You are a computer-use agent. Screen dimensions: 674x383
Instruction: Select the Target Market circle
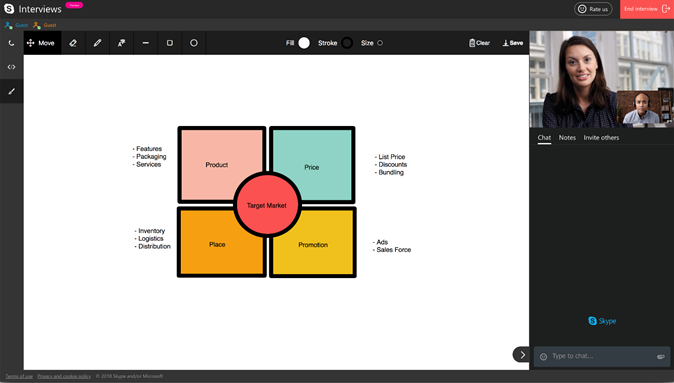[x=267, y=205]
